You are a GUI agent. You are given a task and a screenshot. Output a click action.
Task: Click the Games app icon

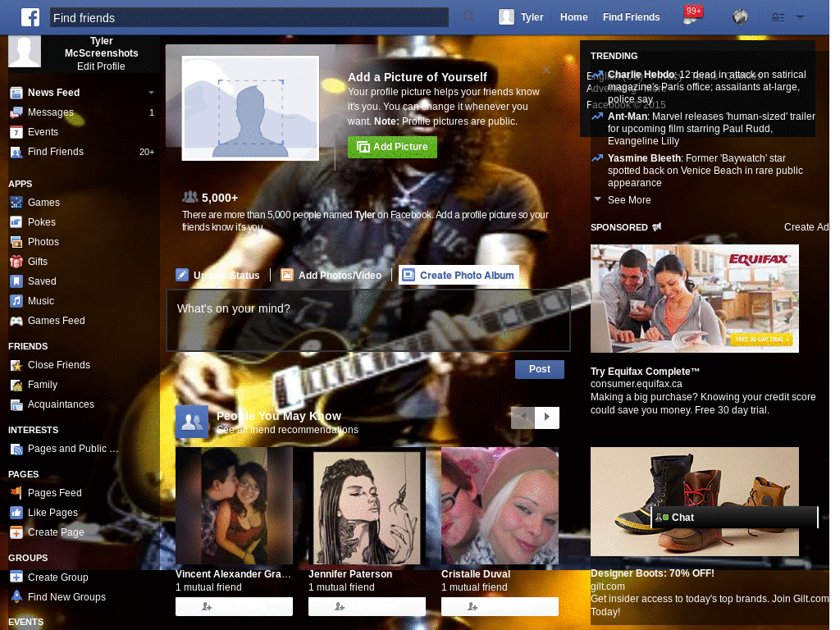[x=16, y=203]
